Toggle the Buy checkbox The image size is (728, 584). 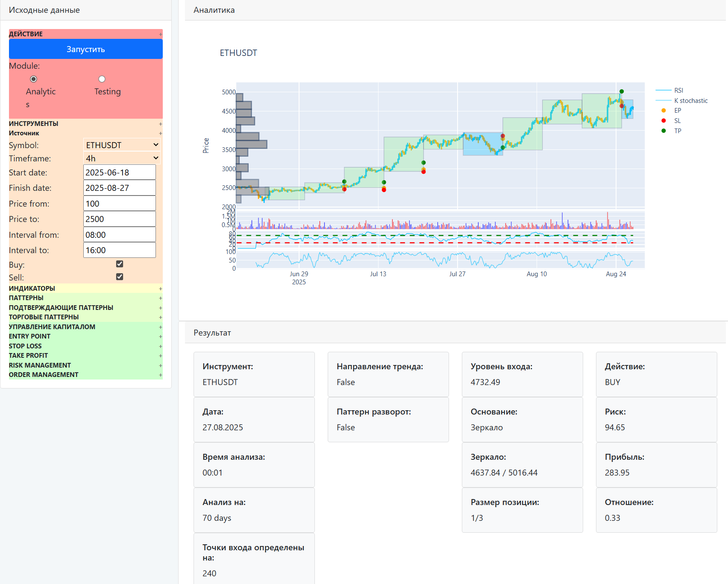coord(120,264)
